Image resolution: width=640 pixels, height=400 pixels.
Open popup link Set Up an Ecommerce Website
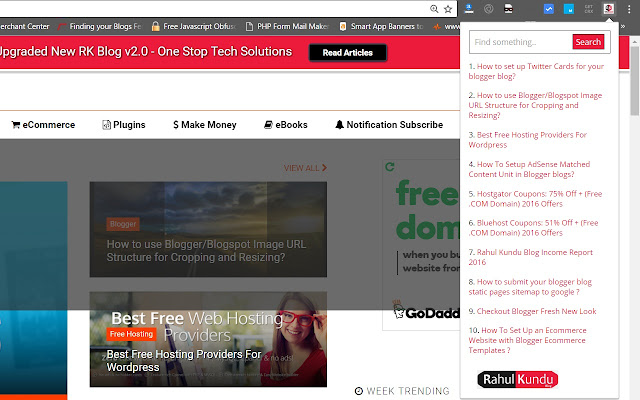527,340
